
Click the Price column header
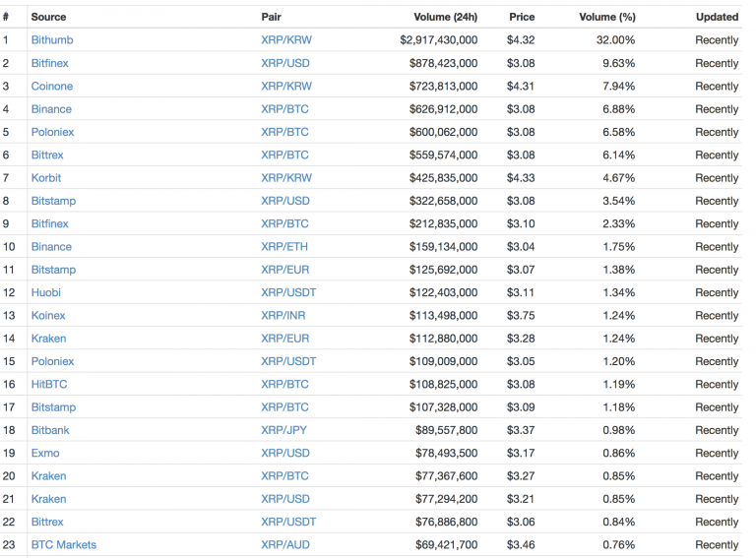click(522, 17)
